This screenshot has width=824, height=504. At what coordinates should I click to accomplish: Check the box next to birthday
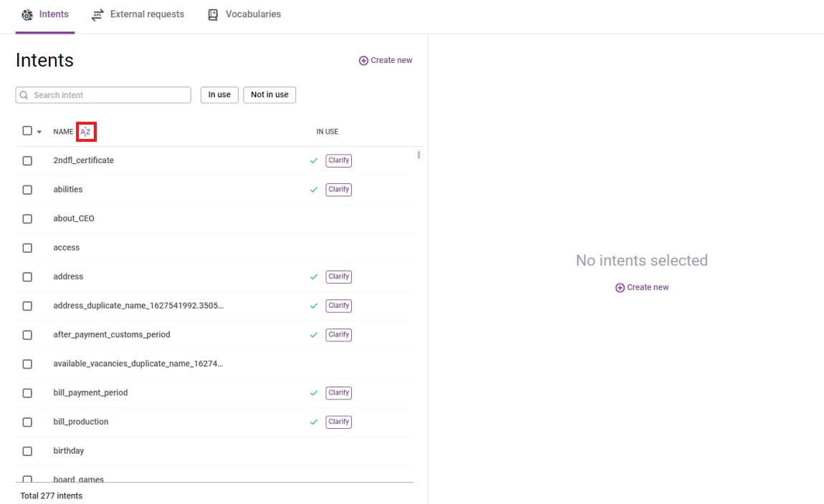pyautogui.click(x=27, y=451)
